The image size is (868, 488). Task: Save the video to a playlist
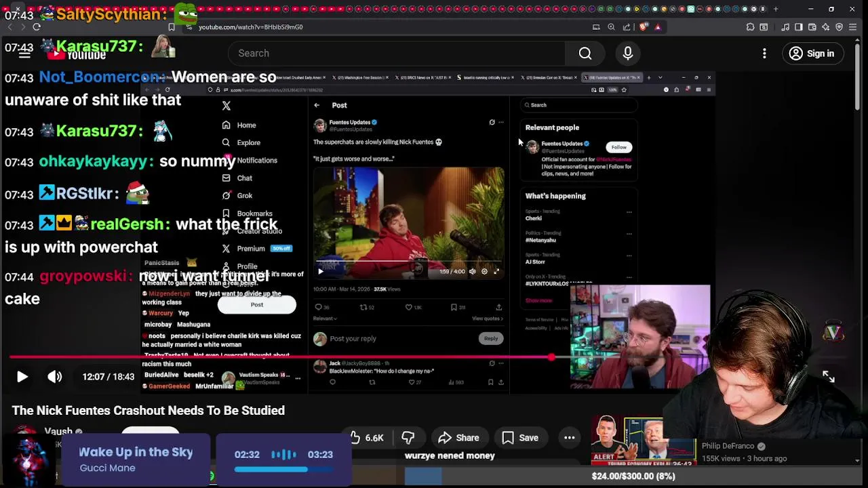coord(520,438)
